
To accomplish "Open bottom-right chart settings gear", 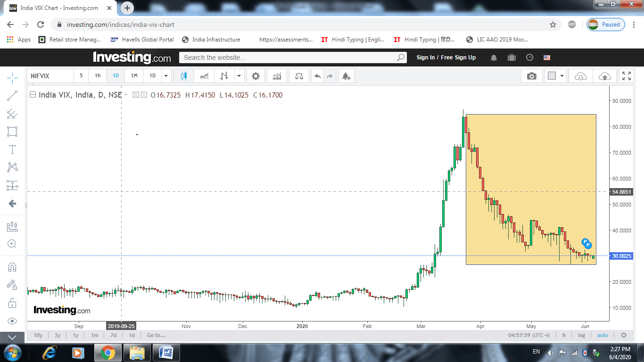I will (x=624, y=335).
